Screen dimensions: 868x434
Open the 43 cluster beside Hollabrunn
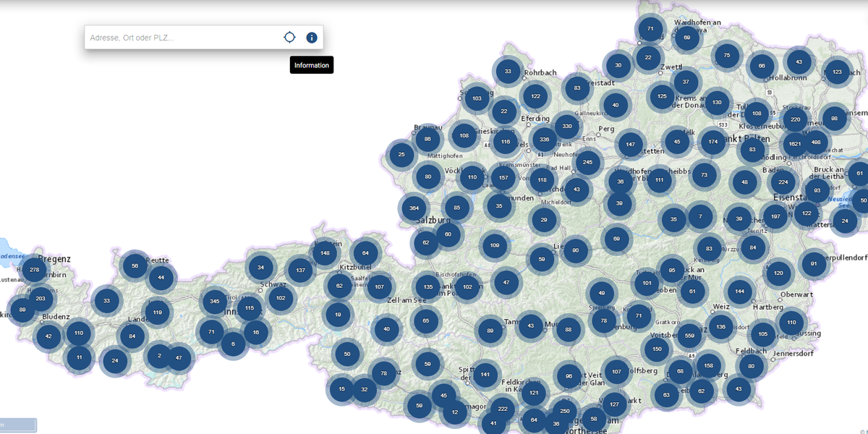pos(797,61)
